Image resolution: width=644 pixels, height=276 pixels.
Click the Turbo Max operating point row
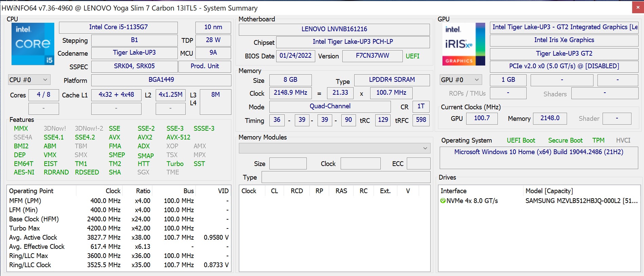coord(119,228)
